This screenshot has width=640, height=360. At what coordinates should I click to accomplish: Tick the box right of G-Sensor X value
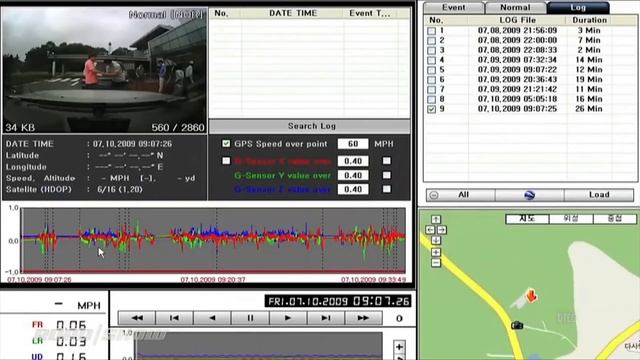point(387,161)
